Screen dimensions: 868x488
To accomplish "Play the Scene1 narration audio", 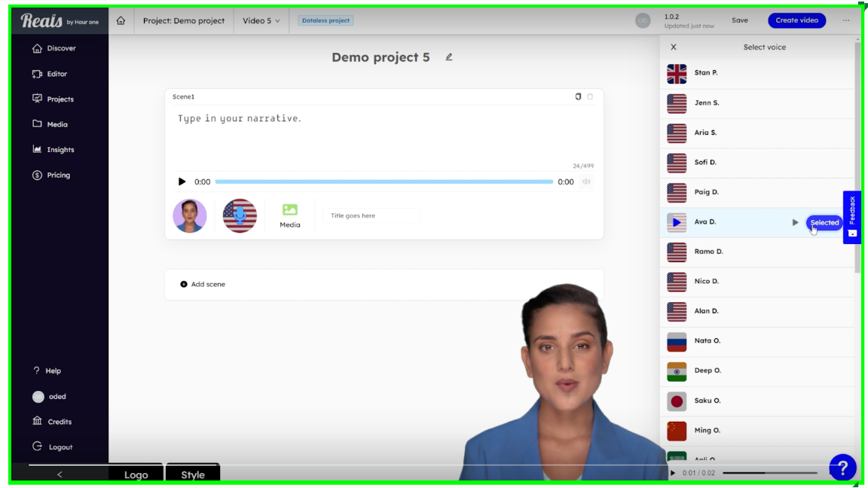I will (182, 181).
